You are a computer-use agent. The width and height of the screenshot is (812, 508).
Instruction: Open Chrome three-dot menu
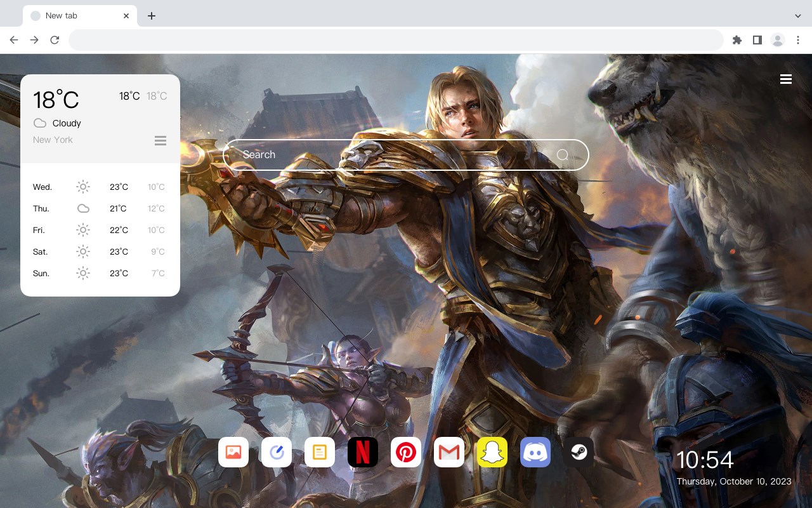coord(798,40)
